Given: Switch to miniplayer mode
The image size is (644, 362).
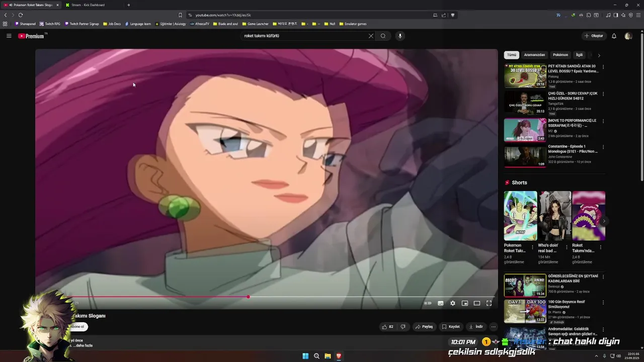Looking at the screenshot, I should click(465, 303).
